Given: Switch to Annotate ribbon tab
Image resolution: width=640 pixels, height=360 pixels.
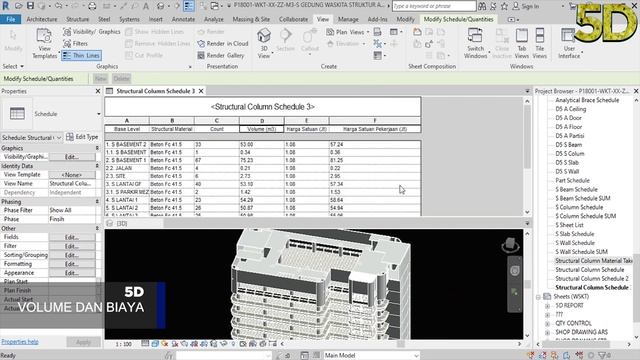Looking at the screenshot, I should point(183,19).
